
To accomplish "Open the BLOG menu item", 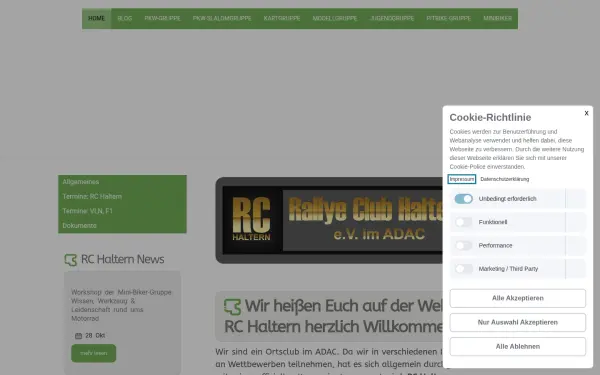I will [125, 18].
